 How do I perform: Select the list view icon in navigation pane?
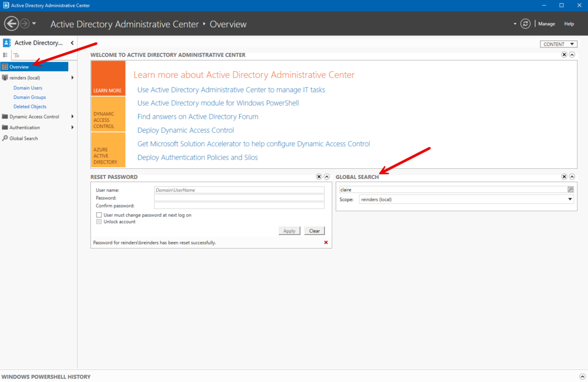(5, 55)
